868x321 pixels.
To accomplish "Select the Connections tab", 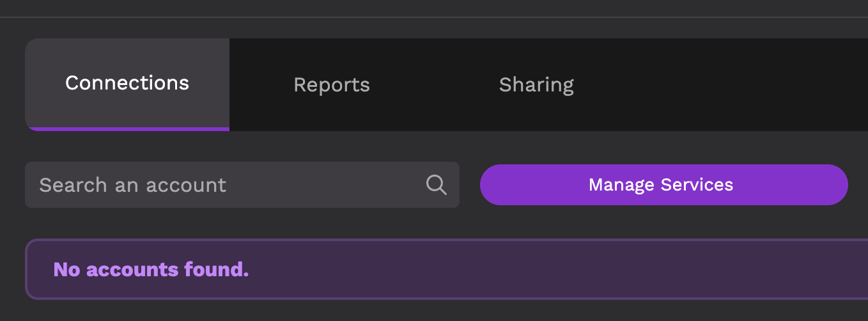I will tap(127, 84).
